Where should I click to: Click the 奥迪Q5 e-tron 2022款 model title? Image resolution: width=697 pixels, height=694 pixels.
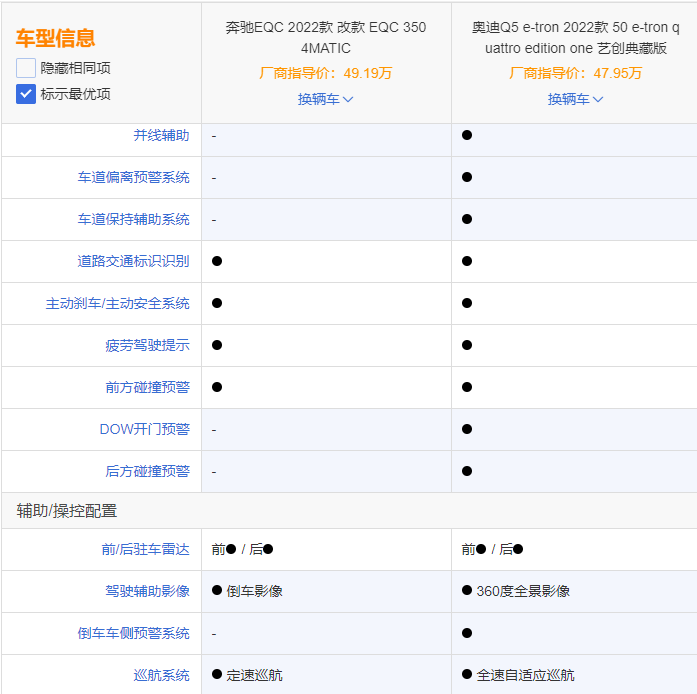pos(575,37)
